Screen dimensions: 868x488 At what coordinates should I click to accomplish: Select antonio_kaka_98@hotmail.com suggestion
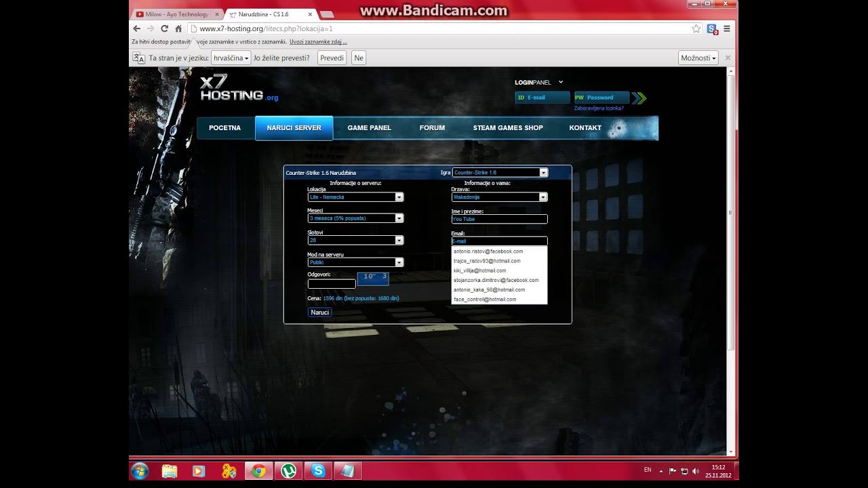[499, 289]
